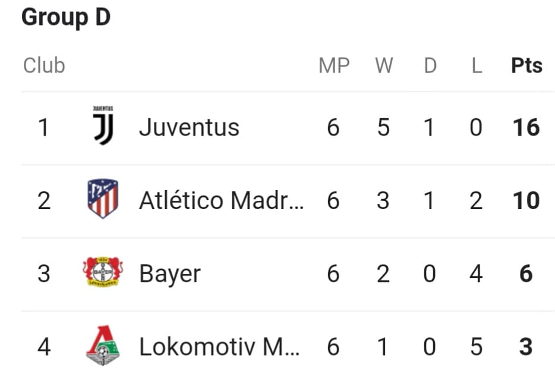This screenshot has width=555, height=392.
Task: Click the Pts column header
Action: pyautogui.click(x=526, y=65)
